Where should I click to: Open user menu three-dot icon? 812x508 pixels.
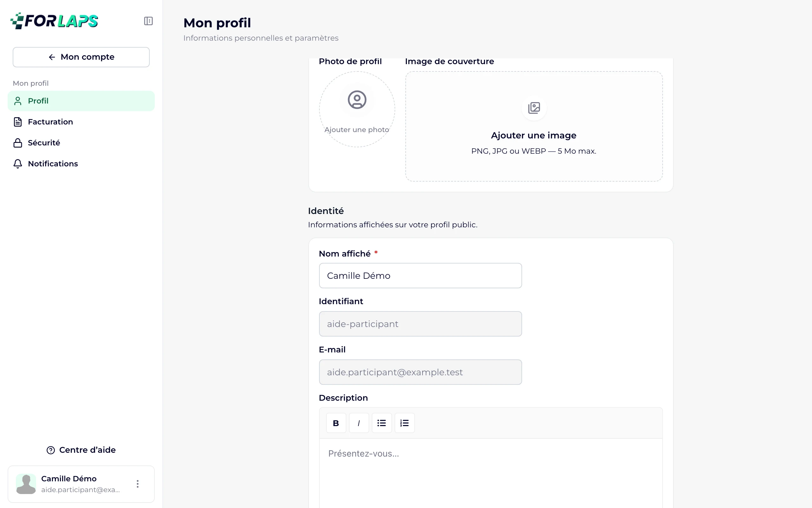[x=138, y=484]
